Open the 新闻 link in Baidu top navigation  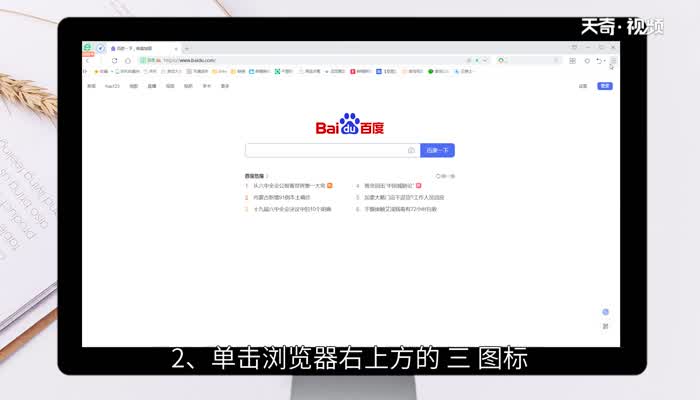click(91, 86)
